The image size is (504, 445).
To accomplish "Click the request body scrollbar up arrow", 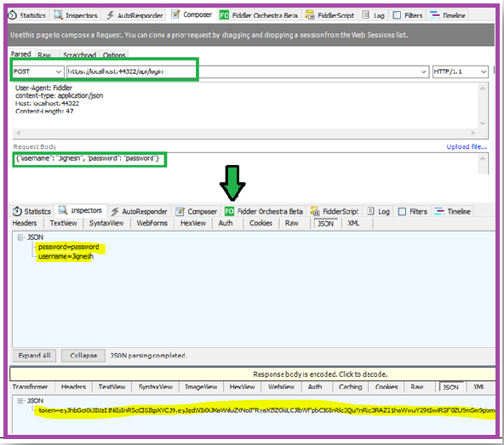I will (x=483, y=158).
